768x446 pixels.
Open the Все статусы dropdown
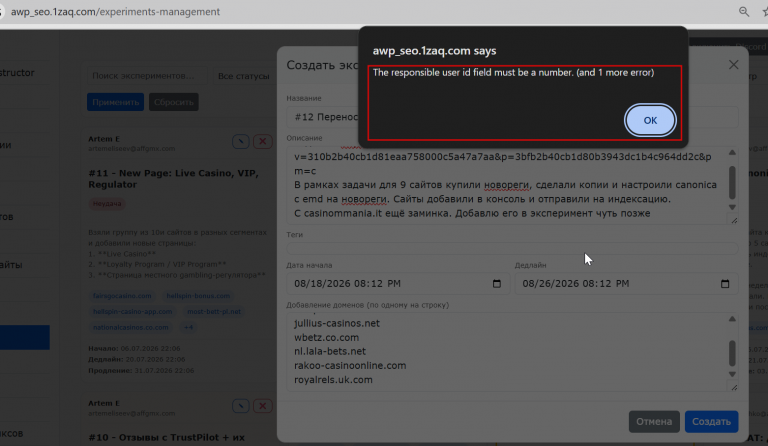click(x=243, y=76)
